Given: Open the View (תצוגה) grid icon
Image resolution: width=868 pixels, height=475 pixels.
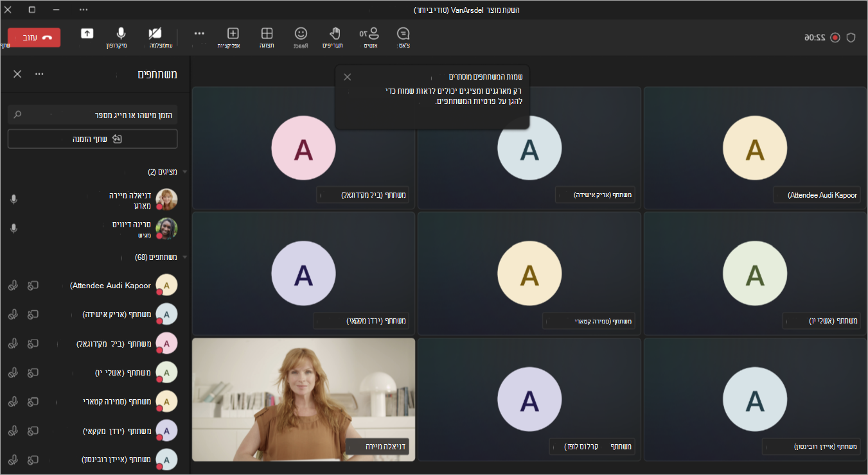Looking at the screenshot, I should 267,33.
